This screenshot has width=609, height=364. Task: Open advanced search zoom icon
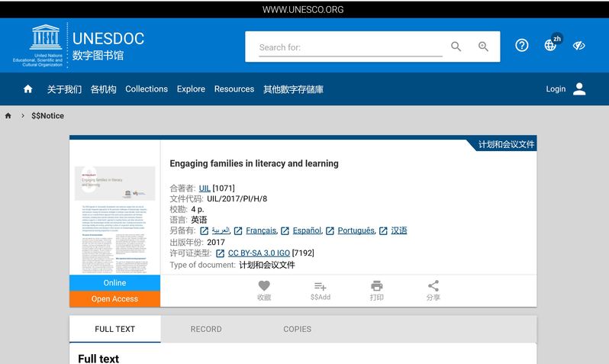(483, 47)
